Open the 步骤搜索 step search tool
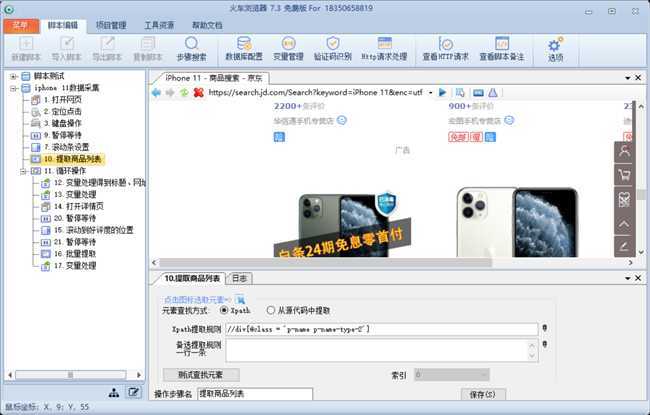This screenshot has height=415, width=650. point(191,49)
